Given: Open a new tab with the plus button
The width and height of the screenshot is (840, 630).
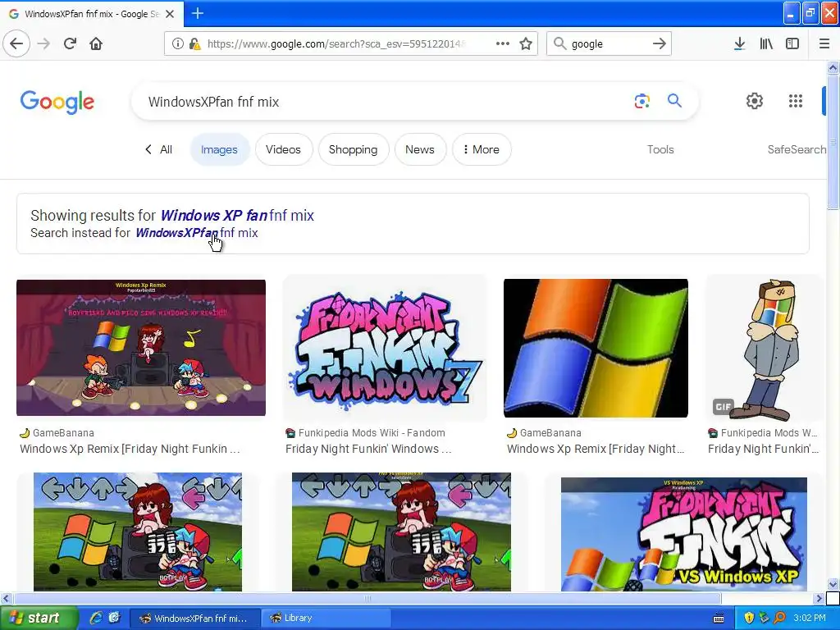Looking at the screenshot, I should point(197,13).
